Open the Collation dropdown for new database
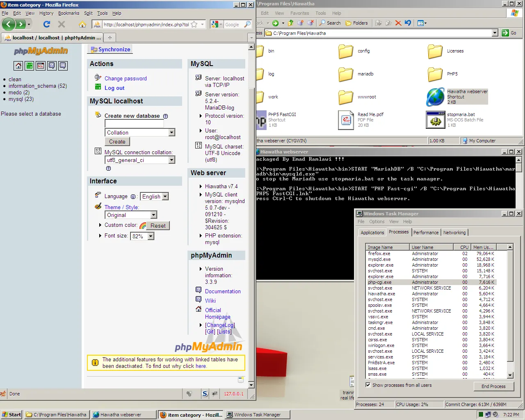525x420 pixels. 172,132
